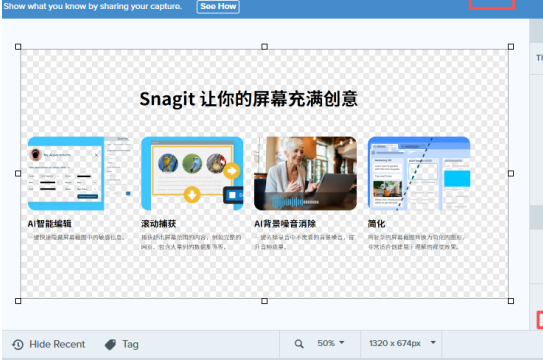Screen dimensions: 543x360
Task: Click the AI智能编辑 title text
Action: click(x=50, y=224)
